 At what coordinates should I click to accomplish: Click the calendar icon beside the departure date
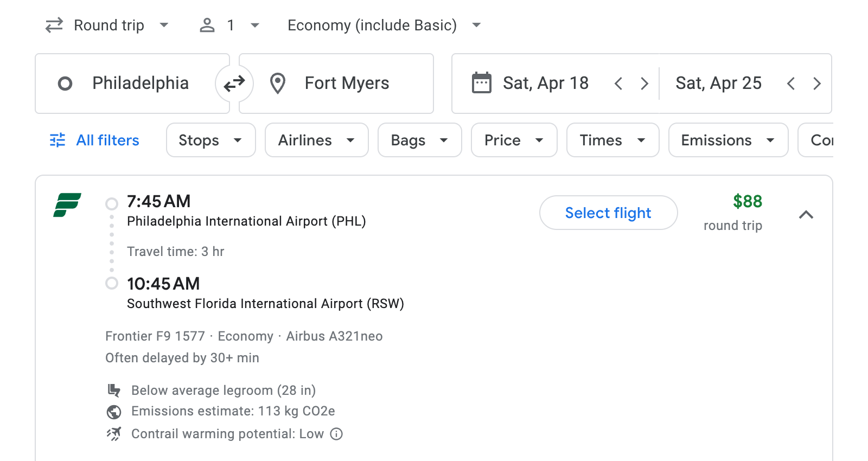[481, 82]
